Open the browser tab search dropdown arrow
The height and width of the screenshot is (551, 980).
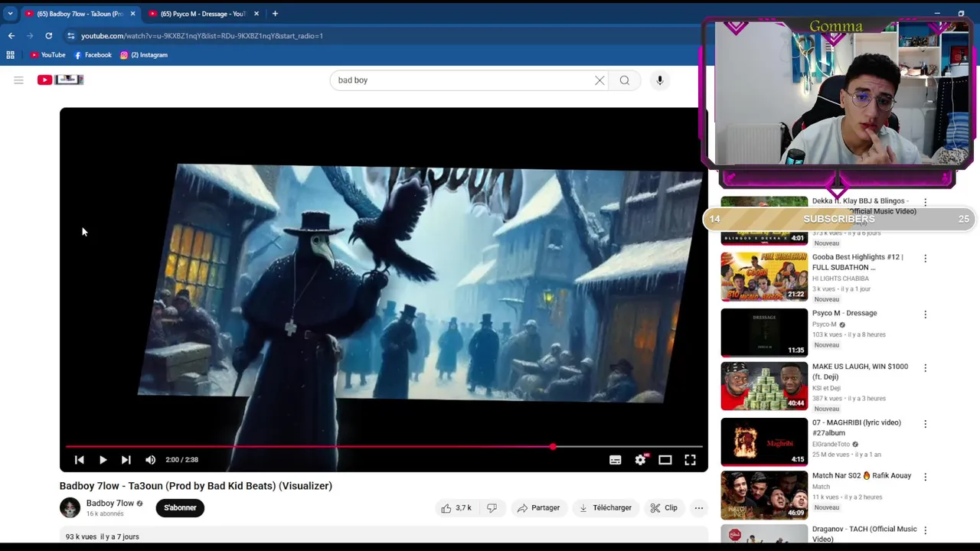[x=10, y=14]
